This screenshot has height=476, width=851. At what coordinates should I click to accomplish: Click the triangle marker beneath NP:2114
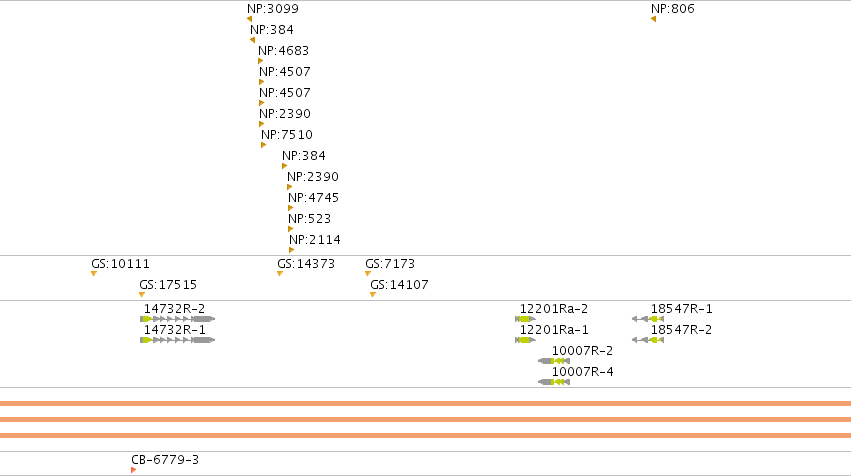pos(291,250)
